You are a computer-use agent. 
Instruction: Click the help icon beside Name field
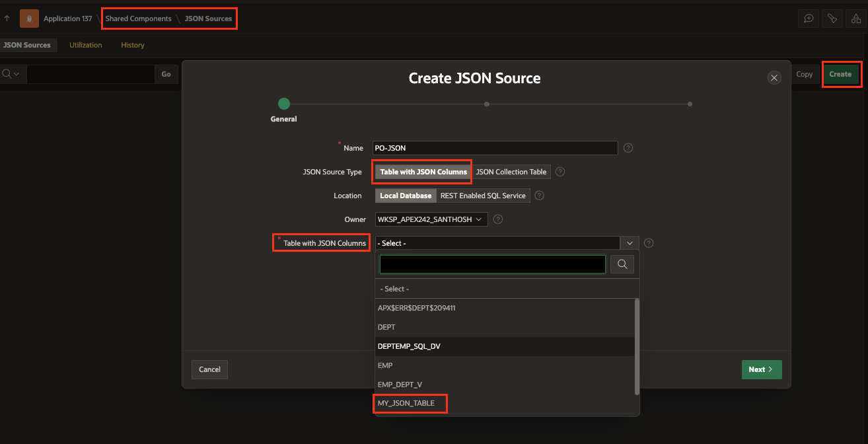628,148
